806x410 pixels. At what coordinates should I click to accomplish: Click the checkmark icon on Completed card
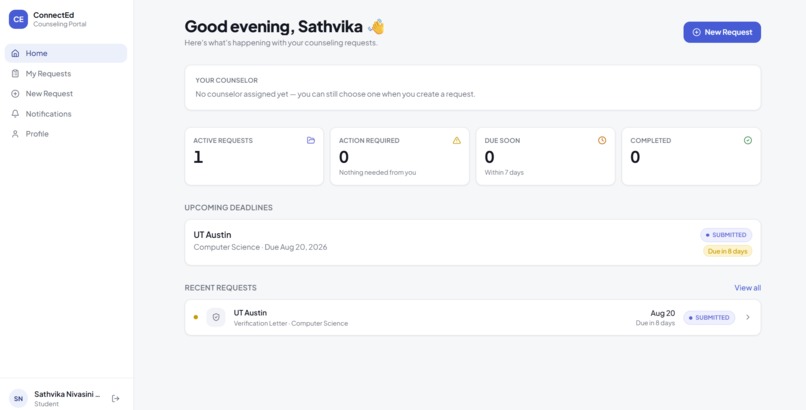(748, 140)
